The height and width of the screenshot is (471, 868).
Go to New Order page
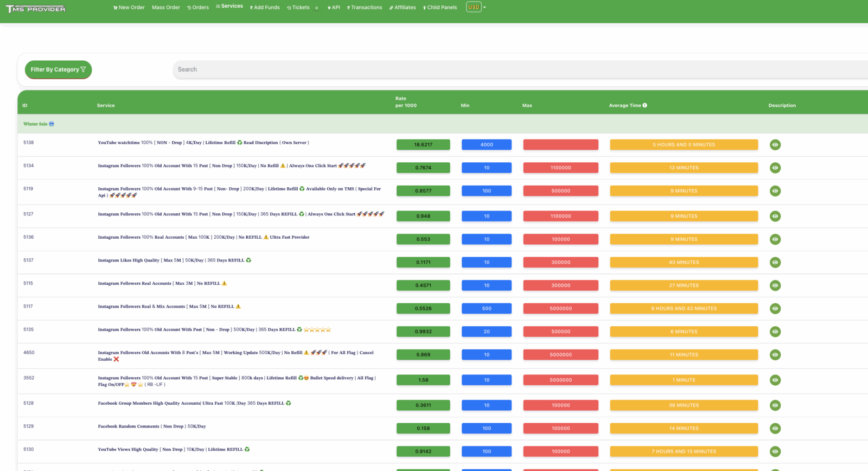(129, 8)
